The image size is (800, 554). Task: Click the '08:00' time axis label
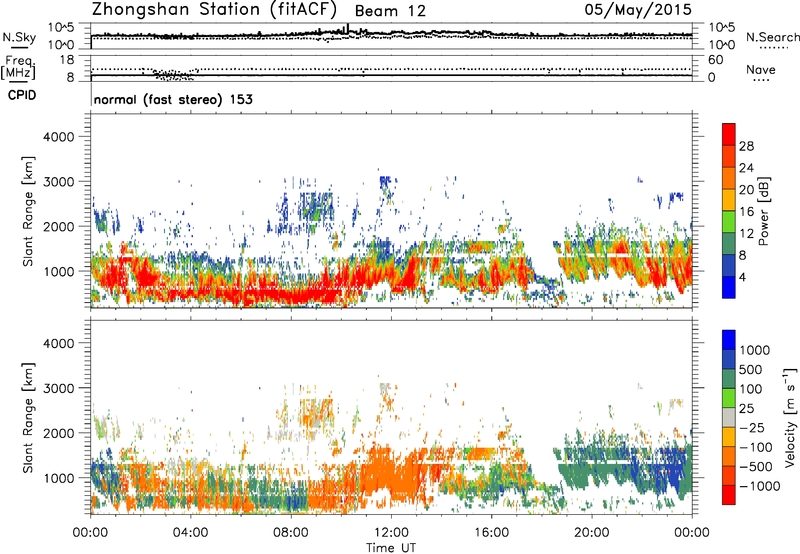point(290,533)
